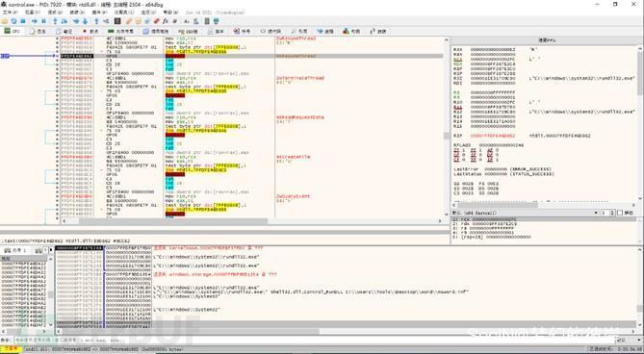Viewport: 644px width, 354px height.
Task: Select the ZwQueryEvent comment row
Action: tap(294, 196)
